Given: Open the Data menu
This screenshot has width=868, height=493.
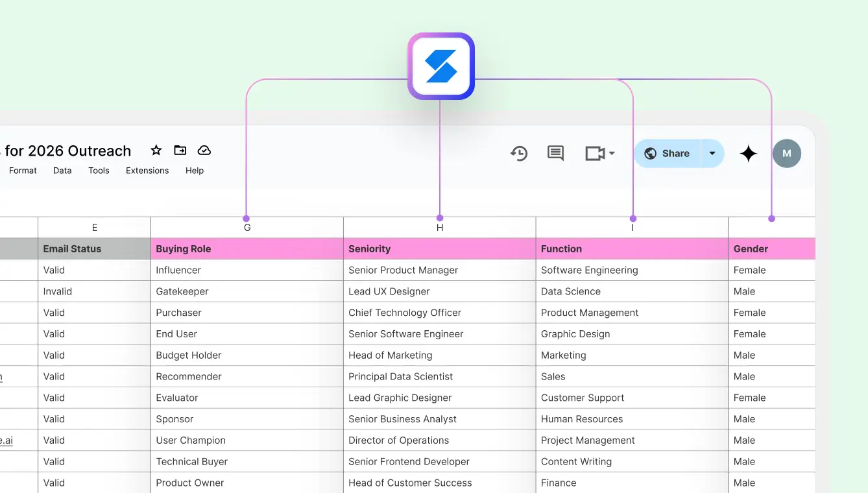Looking at the screenshot, I should coord(62,171).
